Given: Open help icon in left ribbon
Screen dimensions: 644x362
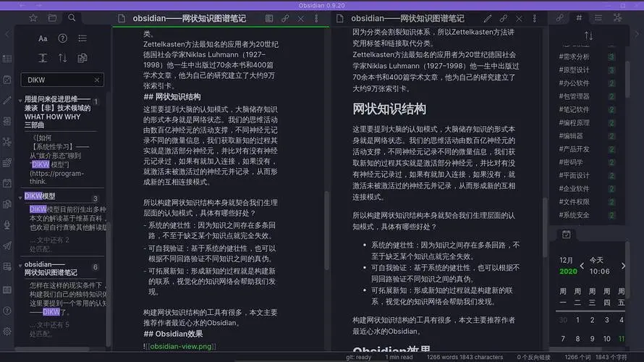Looking at the screenshot, I should click(7, 311).
